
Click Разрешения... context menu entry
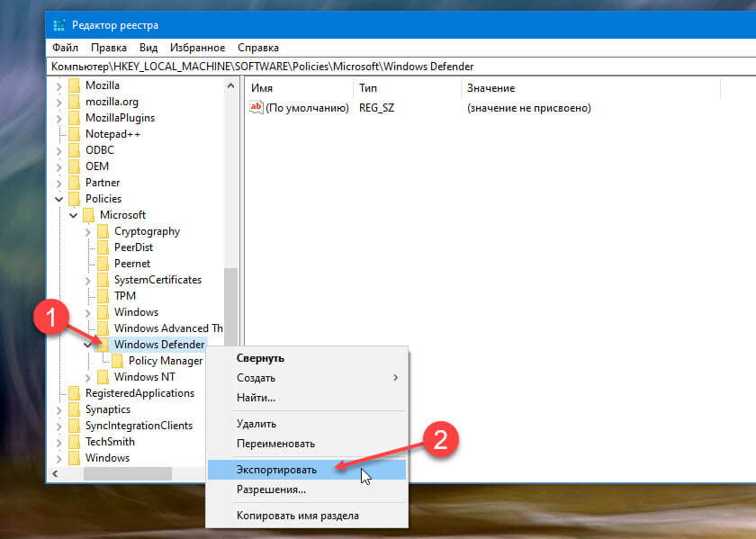[271, 490]
